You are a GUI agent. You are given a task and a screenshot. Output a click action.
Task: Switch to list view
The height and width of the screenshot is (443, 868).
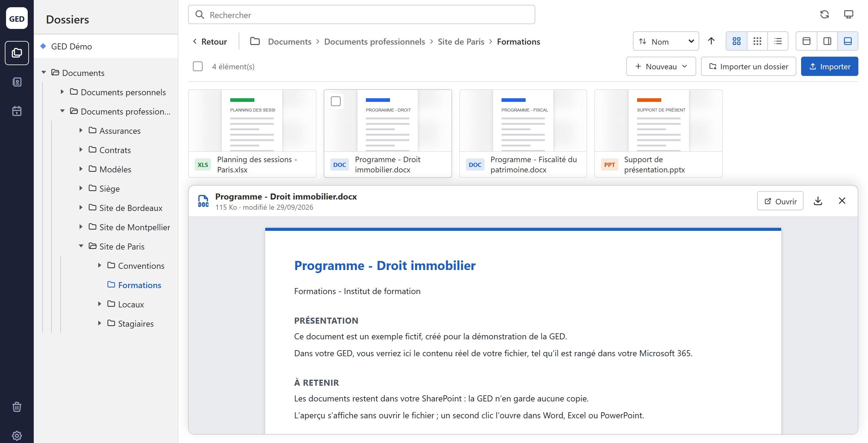pos(778,41)
